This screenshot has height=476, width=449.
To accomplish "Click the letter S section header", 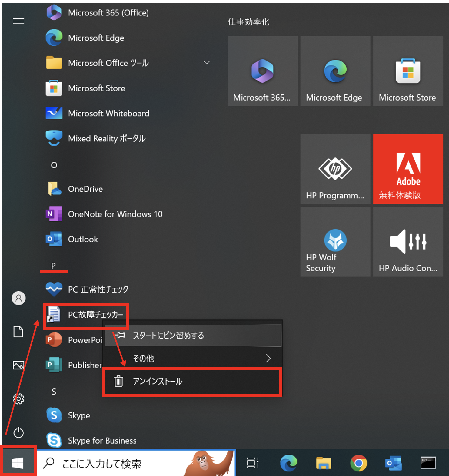I will [54, 392].
